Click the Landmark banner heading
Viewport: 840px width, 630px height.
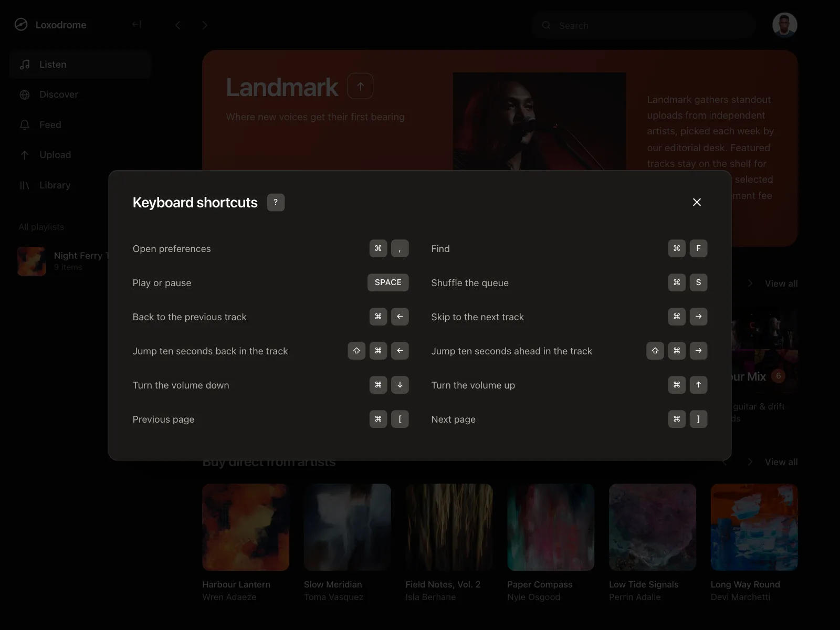[282, 87]
